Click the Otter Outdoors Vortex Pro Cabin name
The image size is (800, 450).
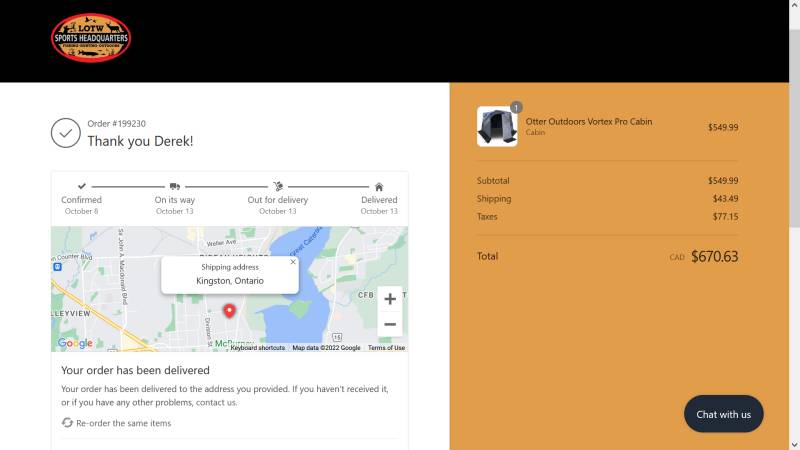[x=589, y=121]
